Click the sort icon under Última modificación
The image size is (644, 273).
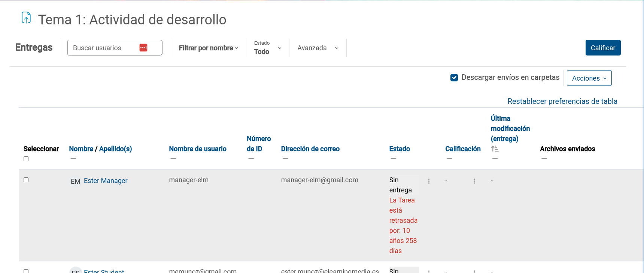pos(495,149)
